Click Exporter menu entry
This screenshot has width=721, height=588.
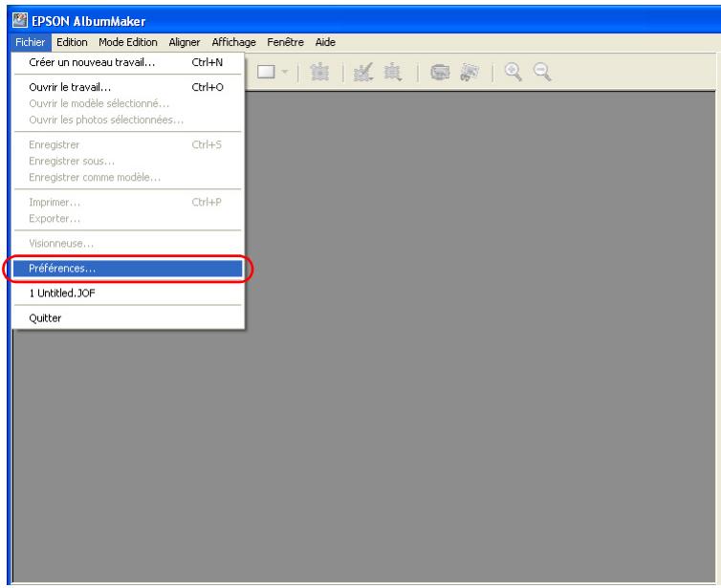pyautogui.click(x=128, y=218)
